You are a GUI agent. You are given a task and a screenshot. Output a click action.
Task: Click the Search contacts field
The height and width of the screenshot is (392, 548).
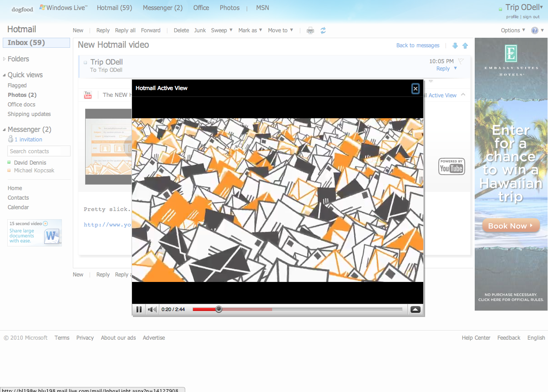[39, 151]
